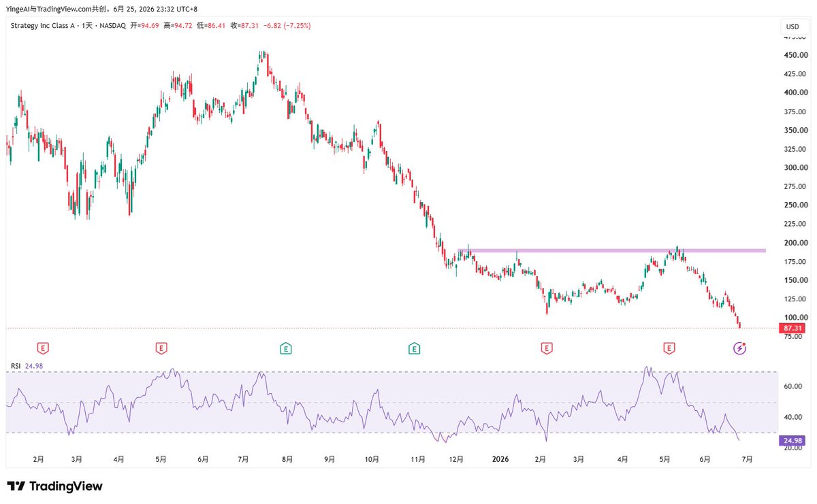Select the red earnings marker near May 2026
Image resolution: width=817 pixels, height=504 pixels.
(x=669, y=349)
